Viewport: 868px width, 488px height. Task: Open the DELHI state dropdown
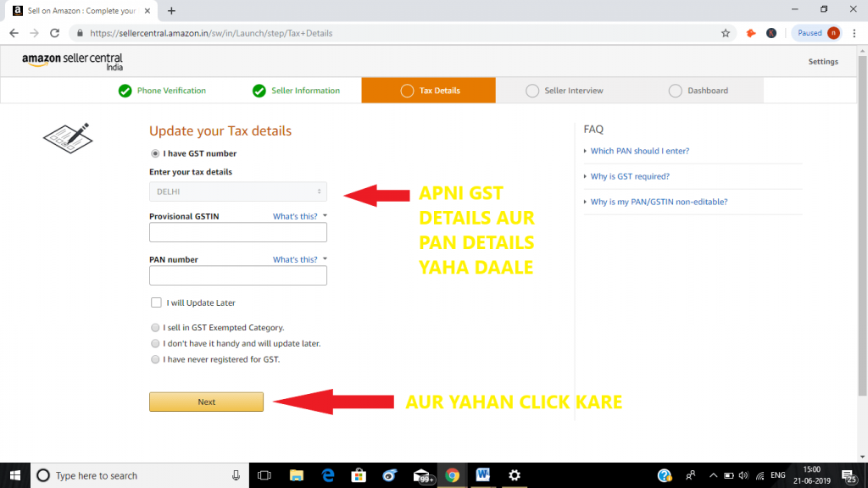click(x=238, y=191)
